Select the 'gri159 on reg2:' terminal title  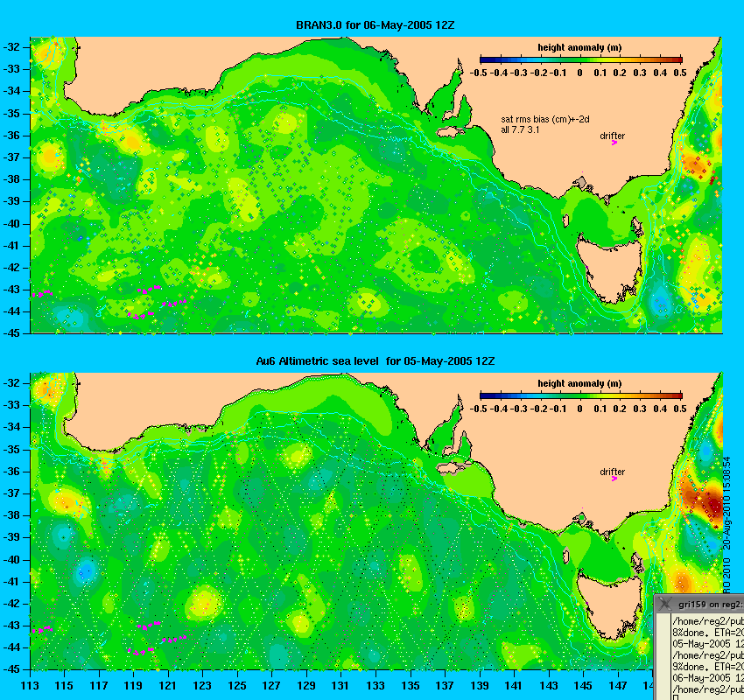click(x=711, y=605)
